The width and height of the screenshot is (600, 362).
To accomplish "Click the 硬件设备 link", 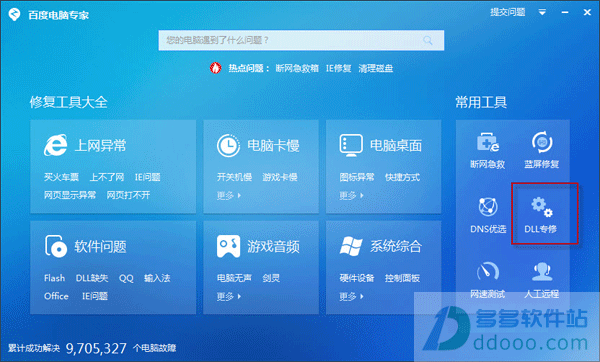I will tap(357, 278).
